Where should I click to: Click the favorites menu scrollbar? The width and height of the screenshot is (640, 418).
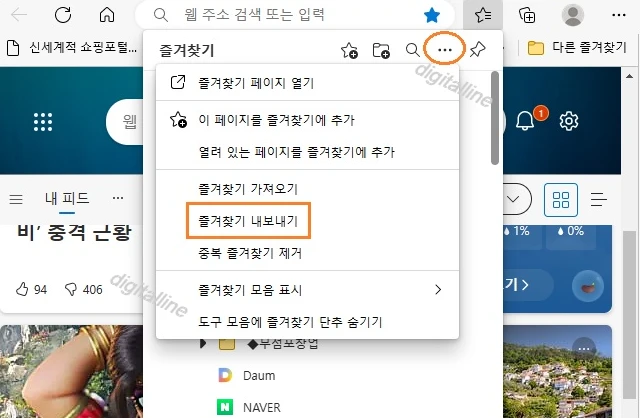coord(495,118)
